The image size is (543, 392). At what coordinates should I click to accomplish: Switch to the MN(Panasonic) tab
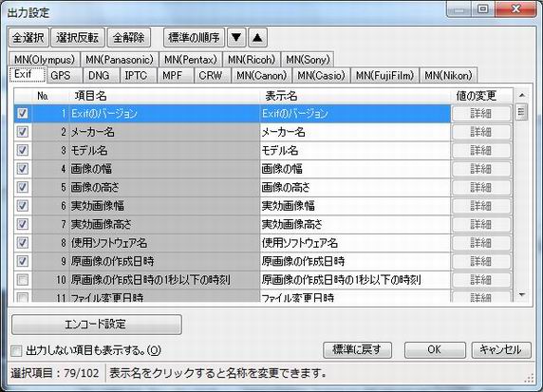(120, 60)
